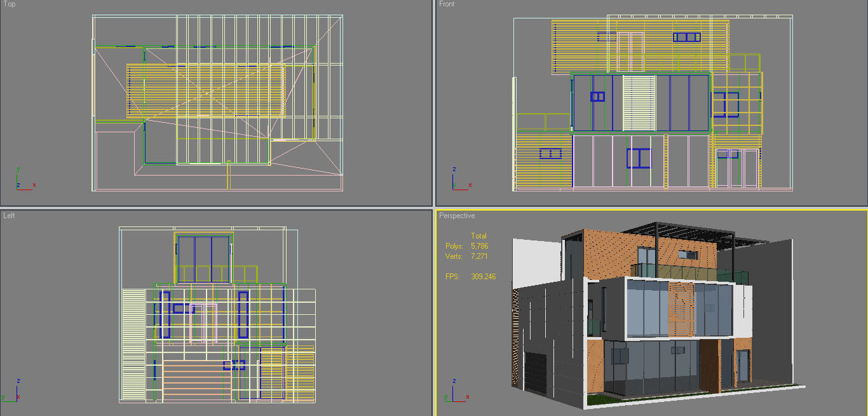The image size is (868, 416).
Task: Open the Top viewport label menu
Action: (x=10, y=4)
